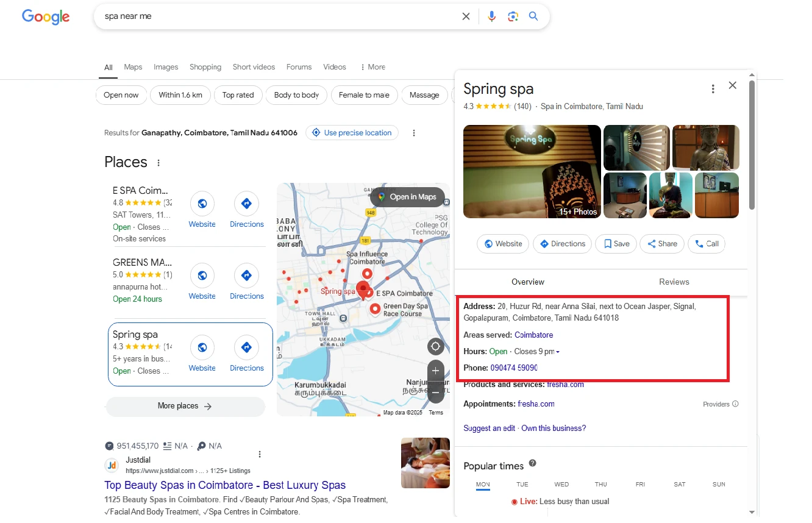Enable the 'Within 1.6 km' filter
This screenshot has height=523, width=812.
coord(180,95)
